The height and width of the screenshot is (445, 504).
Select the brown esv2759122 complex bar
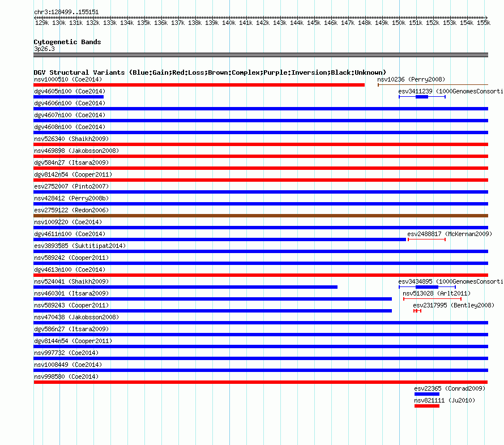(260, 216)
